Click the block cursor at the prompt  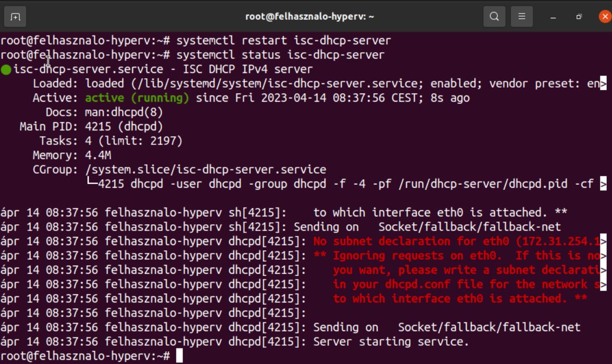click(x=179, y=356)
